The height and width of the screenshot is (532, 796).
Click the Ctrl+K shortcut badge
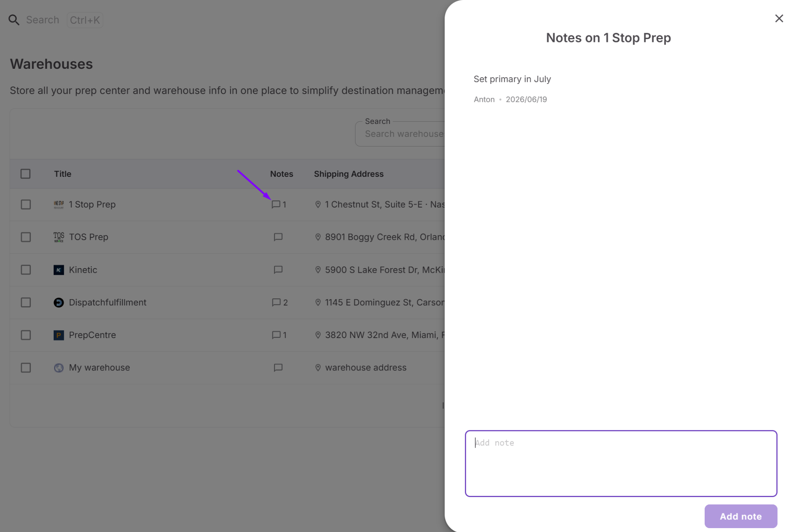pos(85,20)
